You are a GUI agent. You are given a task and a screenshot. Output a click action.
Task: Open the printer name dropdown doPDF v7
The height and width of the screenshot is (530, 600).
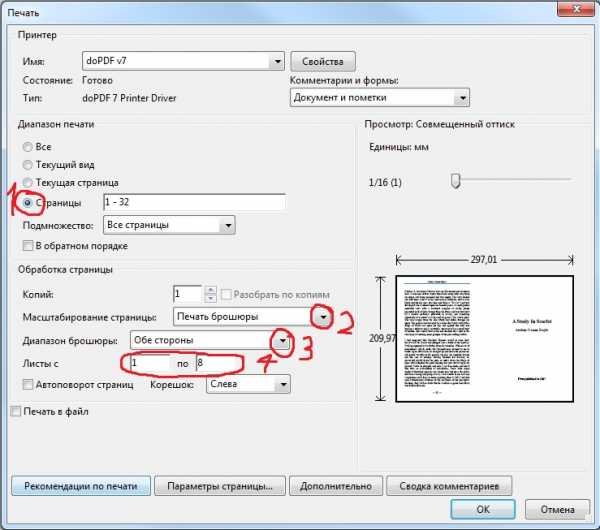pyautogui.click(x=277, y=62)
